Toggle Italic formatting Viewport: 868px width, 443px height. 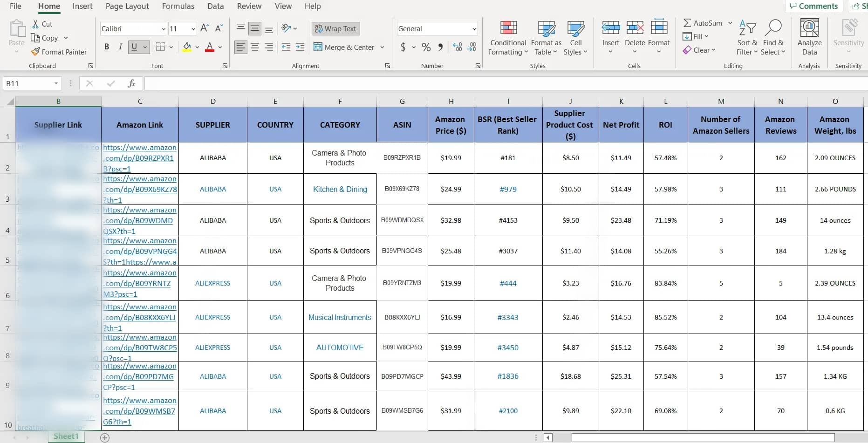[120, 47]
